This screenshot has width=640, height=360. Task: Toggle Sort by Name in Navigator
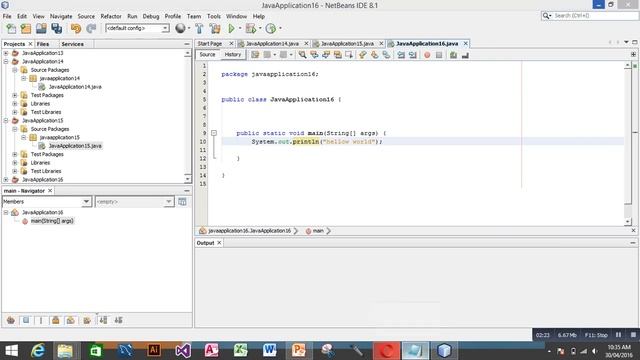tap(103, 320)
